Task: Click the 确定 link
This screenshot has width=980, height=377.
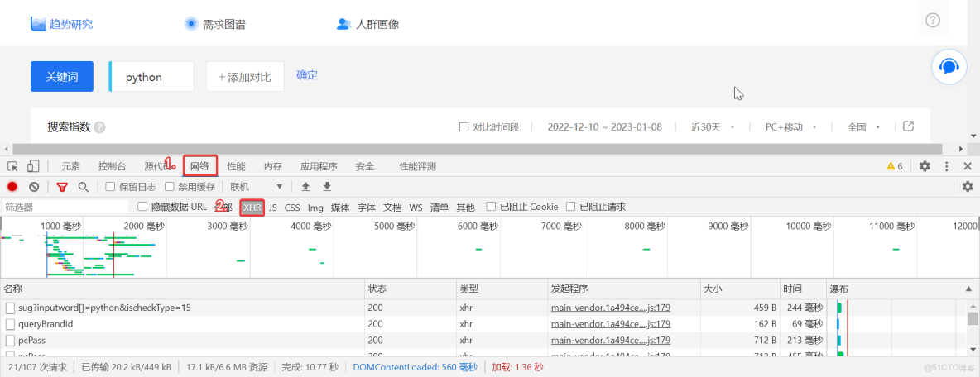Action: [x=307, y=75]
